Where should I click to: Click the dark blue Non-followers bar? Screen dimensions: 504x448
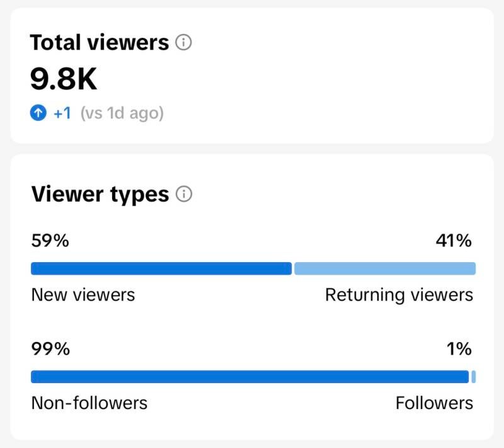pos(249,377)
